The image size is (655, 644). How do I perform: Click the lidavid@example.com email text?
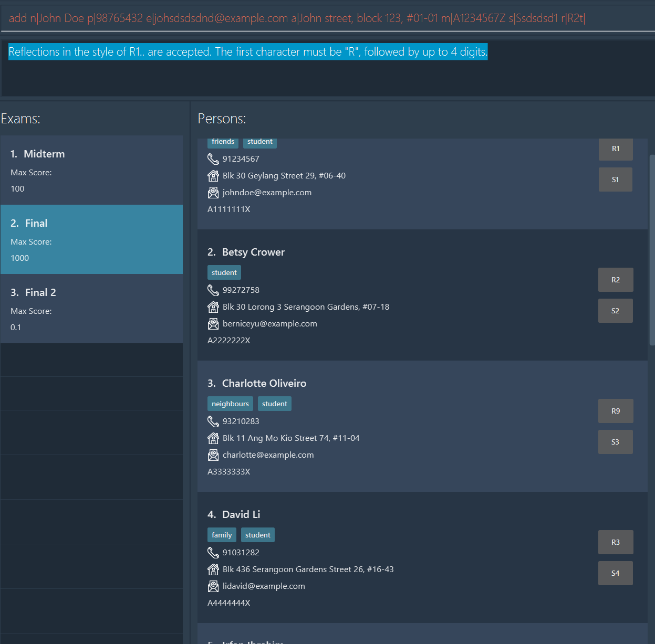[264, 586]
